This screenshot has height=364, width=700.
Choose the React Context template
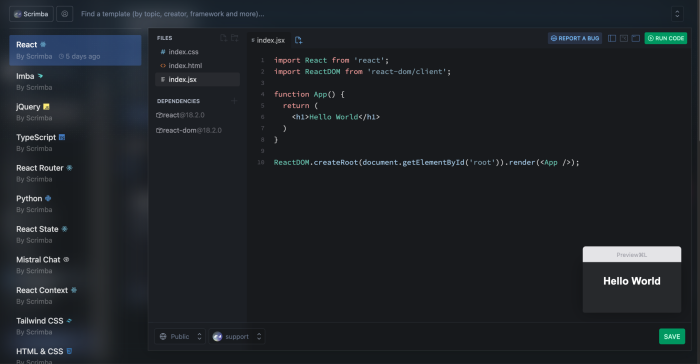pos(75,296)
